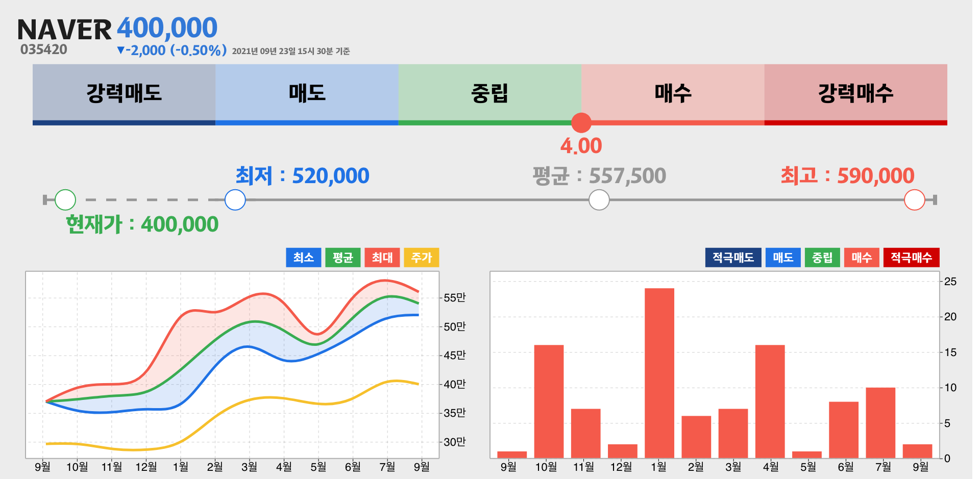The height and width of the screenshot is (479, 980).
Task: Click the red 4.00 rating marker dot
Action: [x=581, y=123]
